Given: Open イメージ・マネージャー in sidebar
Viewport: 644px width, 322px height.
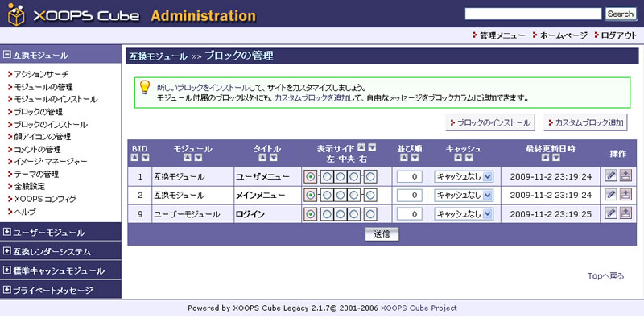Looking at the screenshot, I should tap(51, 162).
